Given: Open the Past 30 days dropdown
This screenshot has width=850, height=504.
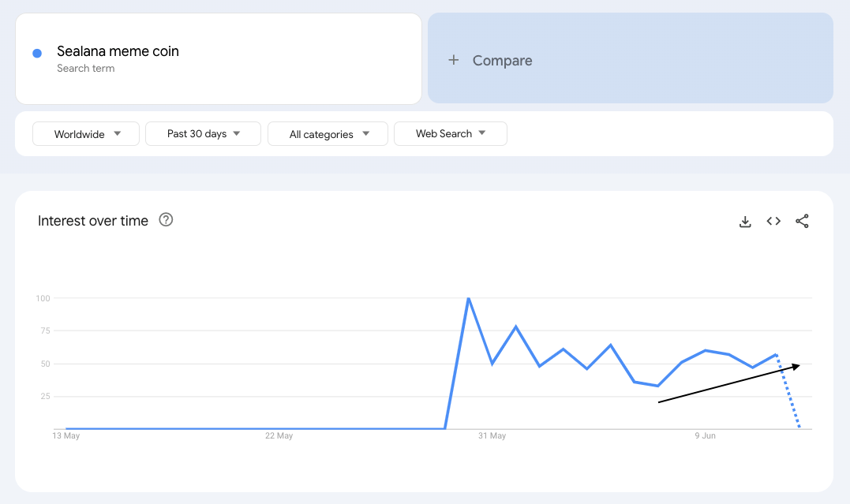Looking at the screenshot, I should (x=203, y=134).
